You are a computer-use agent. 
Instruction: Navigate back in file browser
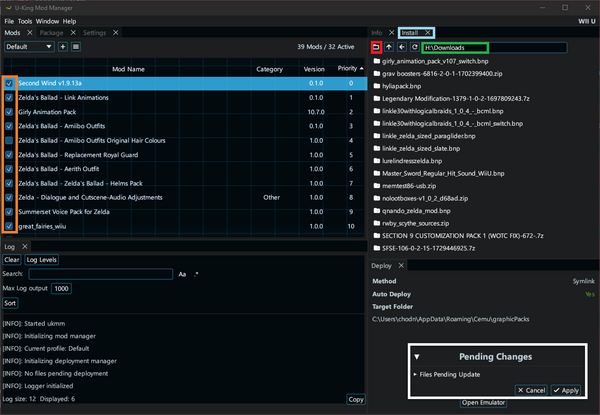click(401, 47)
